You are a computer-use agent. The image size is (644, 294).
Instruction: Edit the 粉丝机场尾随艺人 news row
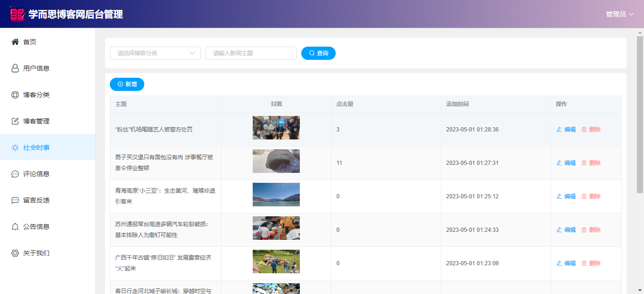click(566, 130)
